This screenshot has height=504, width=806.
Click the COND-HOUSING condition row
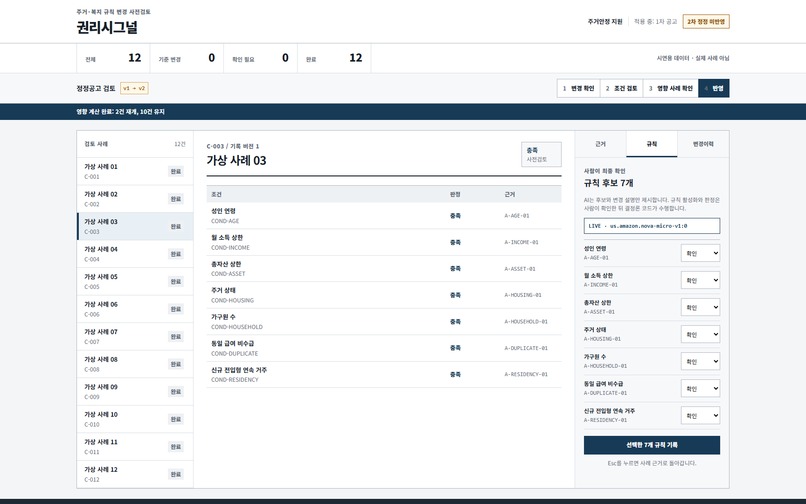pos(383,295)
